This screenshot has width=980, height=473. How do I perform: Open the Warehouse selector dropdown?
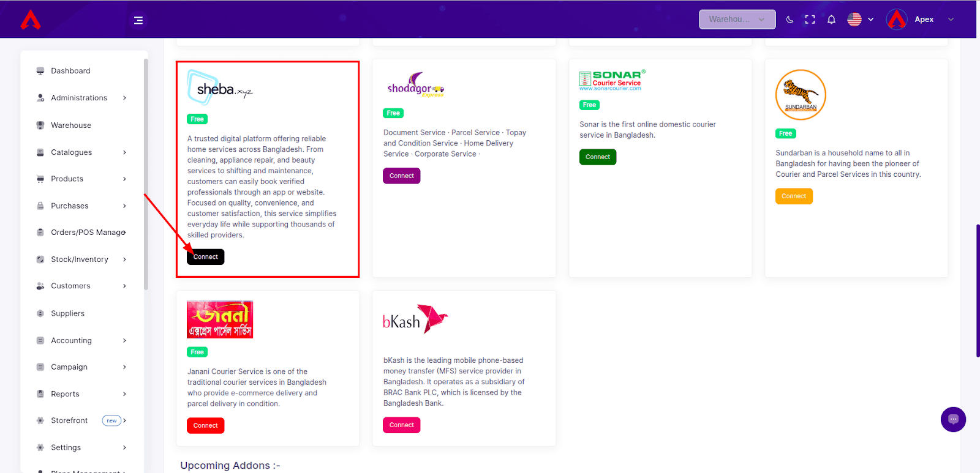click(737, 20)
